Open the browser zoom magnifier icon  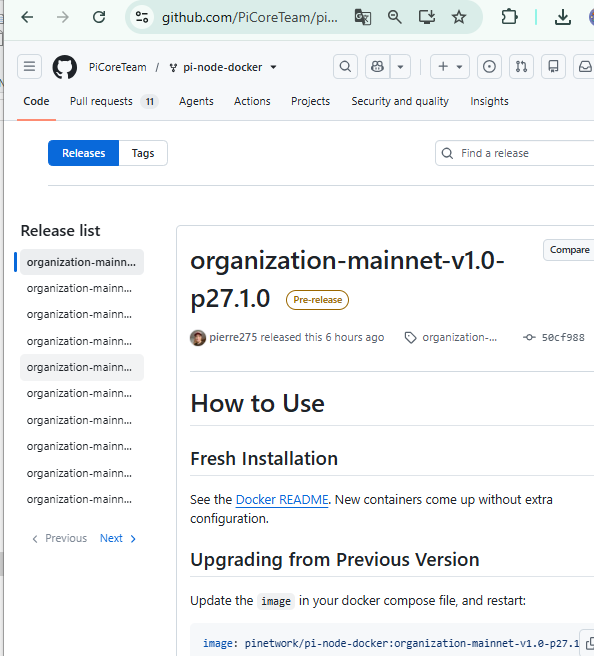(x=394, y=17)
